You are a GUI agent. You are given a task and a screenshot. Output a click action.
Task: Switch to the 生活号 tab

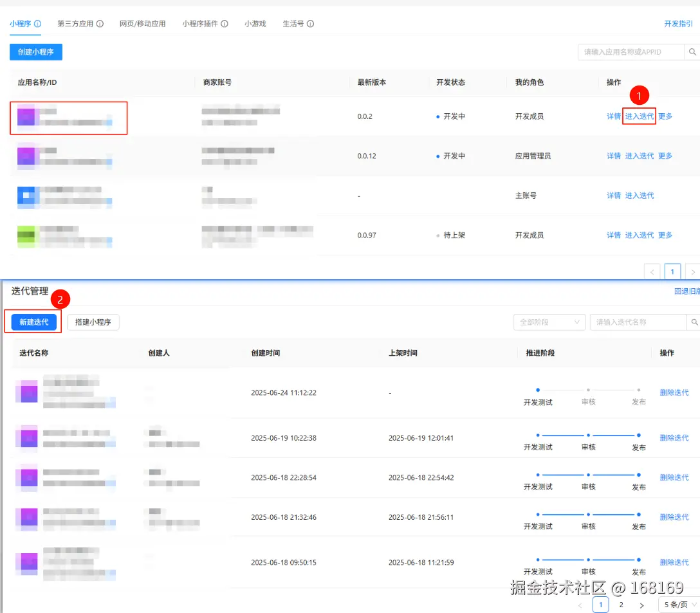(293, 24)
